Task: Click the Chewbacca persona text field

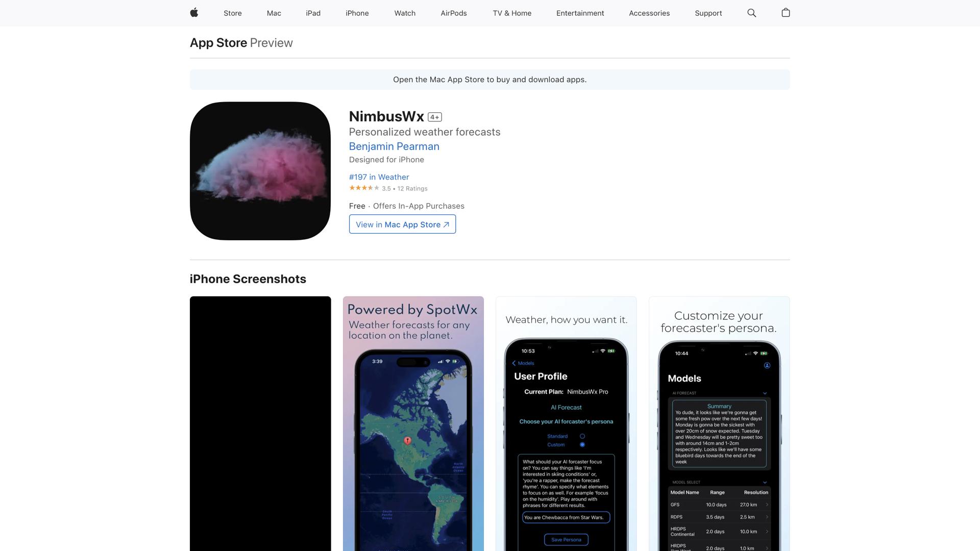Action: click(566, 517)
